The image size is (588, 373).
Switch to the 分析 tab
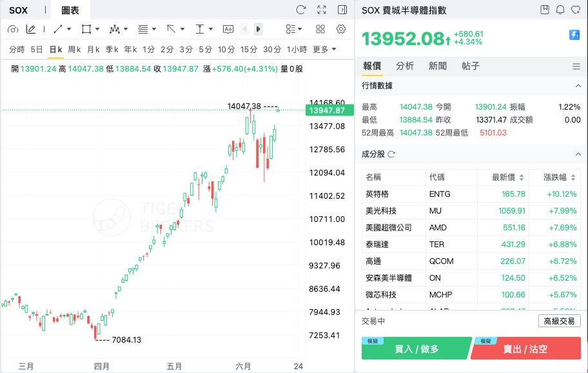pyautogui.click(x=405, y=66)
